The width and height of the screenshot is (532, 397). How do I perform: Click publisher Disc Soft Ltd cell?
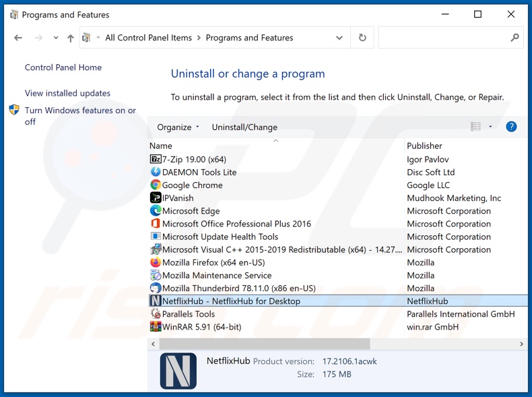430,172
